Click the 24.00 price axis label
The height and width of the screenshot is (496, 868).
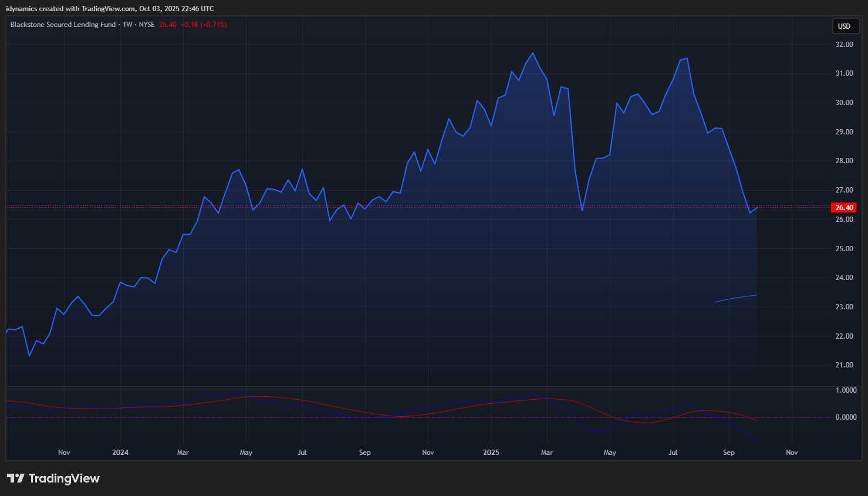(844, 278)
